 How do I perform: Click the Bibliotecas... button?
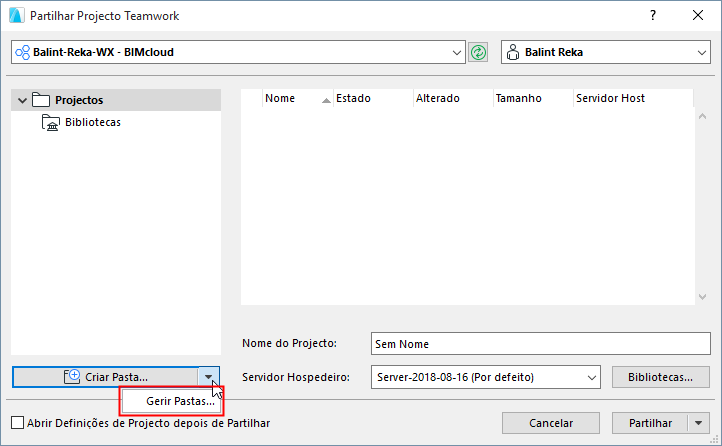coord(660,377)
